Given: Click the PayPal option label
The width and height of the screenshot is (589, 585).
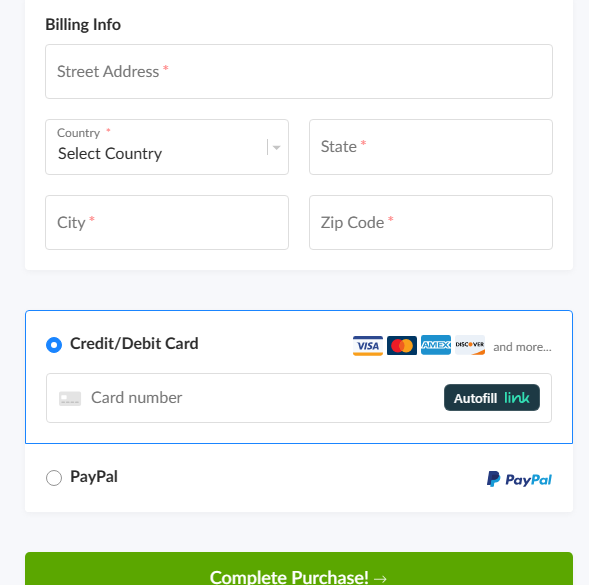Looking at the screenshot, I should [94, 477].
